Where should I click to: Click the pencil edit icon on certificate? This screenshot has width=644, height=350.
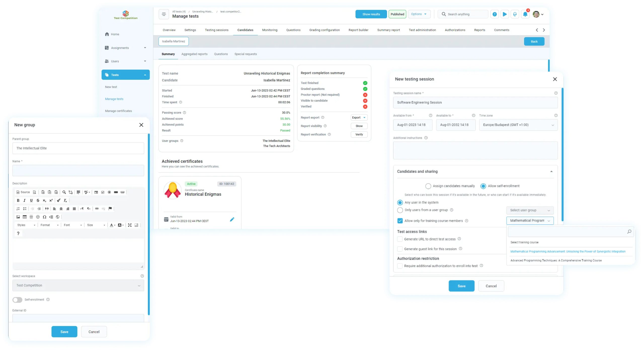click(232, 219)
